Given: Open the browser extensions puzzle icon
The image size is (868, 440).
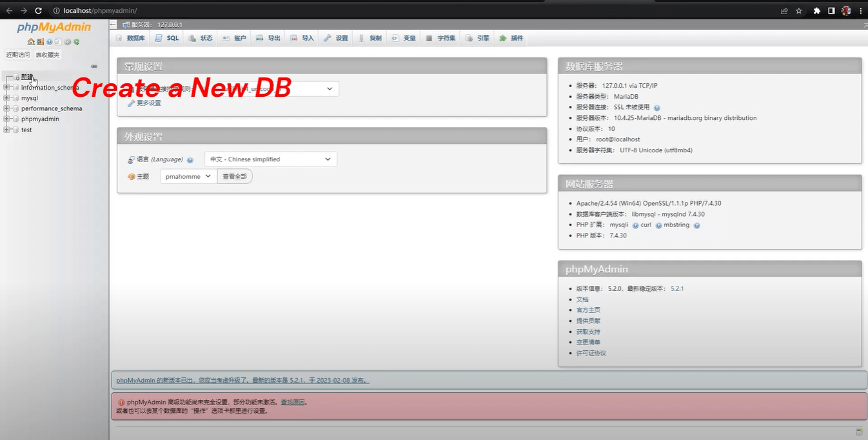Looking at the screenshot, I should [x=817, y=10].
